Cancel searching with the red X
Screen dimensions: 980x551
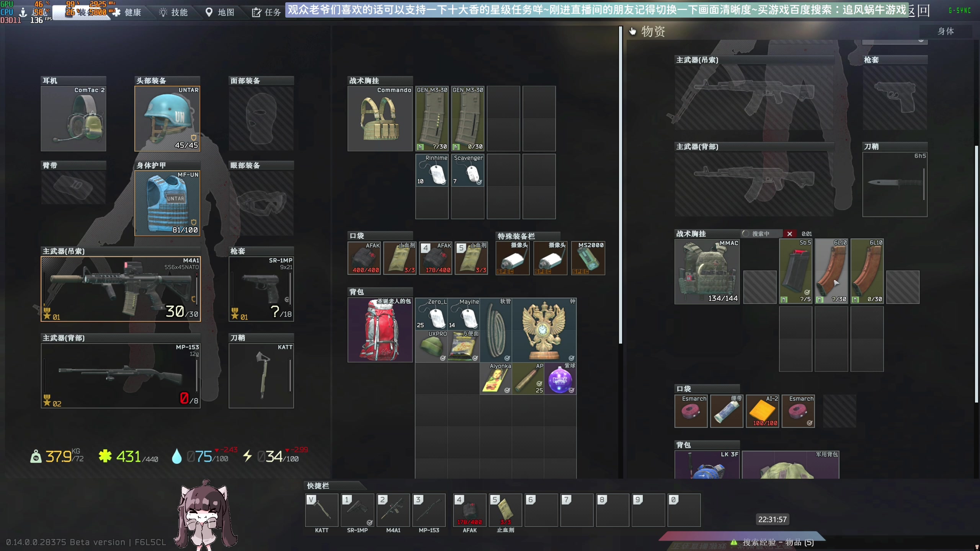(789, 234)
